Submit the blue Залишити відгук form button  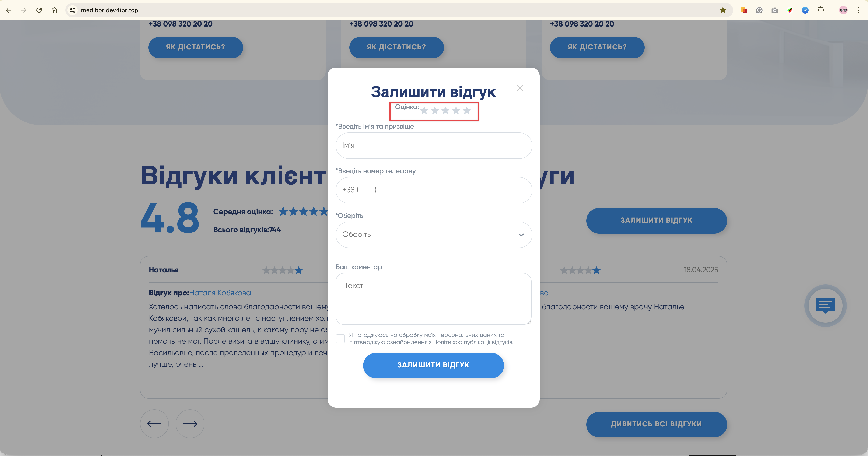[x=433, y=365]
